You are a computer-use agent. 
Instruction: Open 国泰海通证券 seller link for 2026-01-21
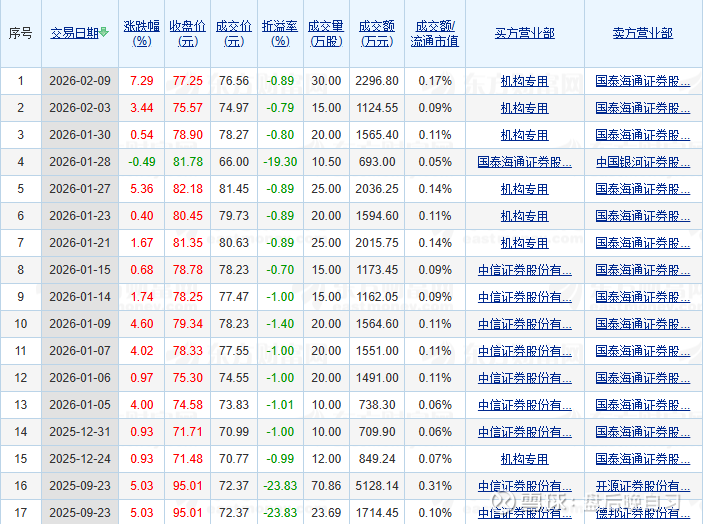tap(642, 243)
